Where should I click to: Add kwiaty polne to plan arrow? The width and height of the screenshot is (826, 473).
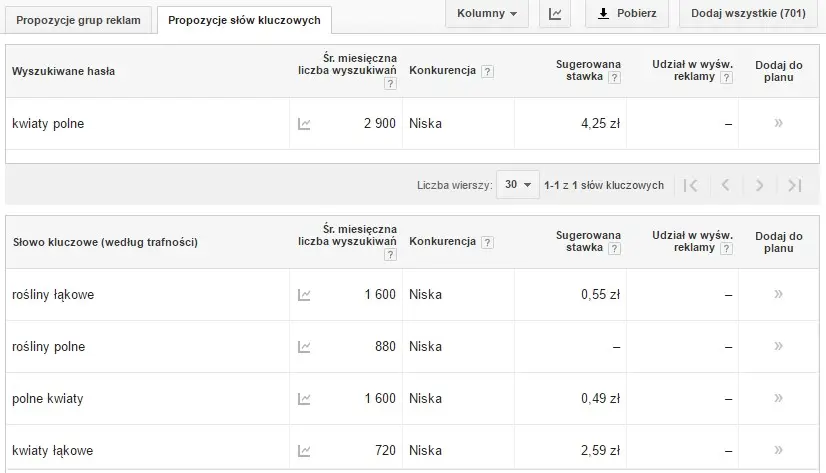click(x=778, y=123)
